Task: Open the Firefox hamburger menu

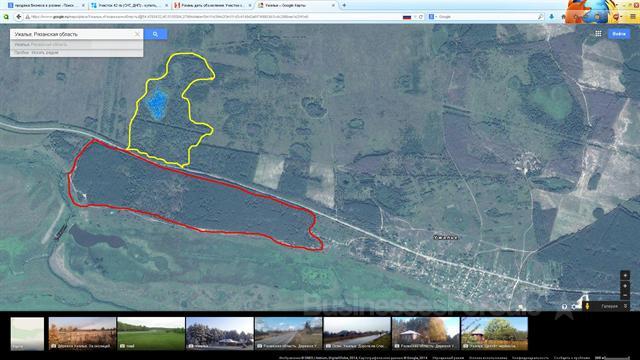Action: [633, 17]
